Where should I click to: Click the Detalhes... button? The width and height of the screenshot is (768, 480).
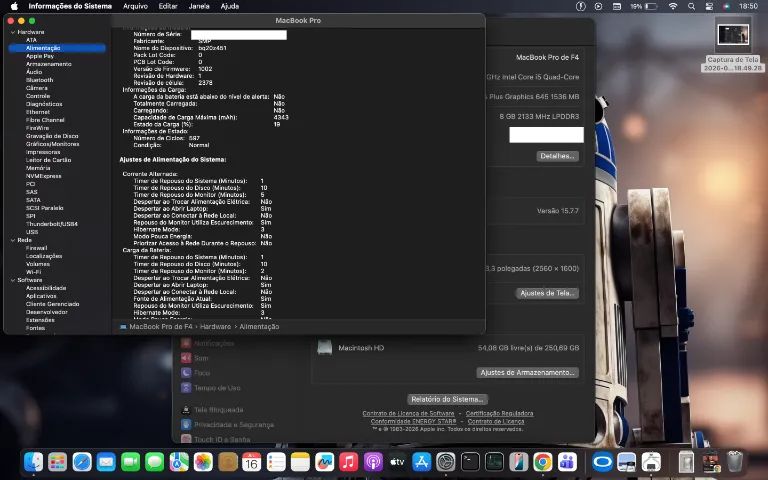click(x=557, y=156)
